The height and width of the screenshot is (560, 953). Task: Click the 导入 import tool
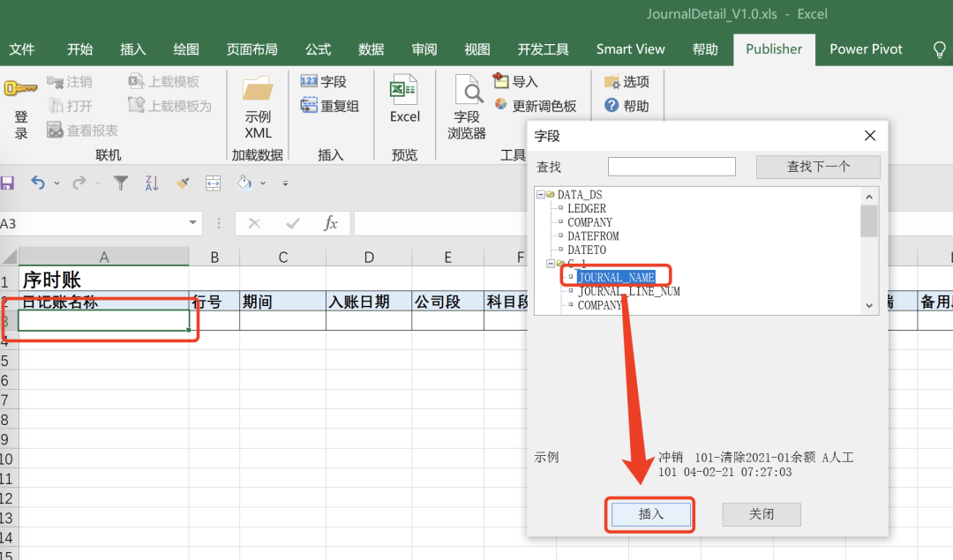[515, 81]
